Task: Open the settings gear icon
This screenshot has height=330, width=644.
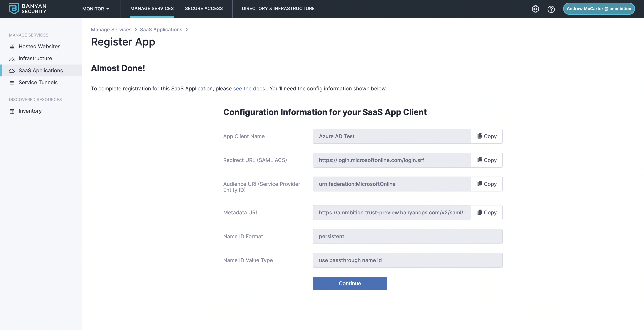Action: [x=535, y=9]
